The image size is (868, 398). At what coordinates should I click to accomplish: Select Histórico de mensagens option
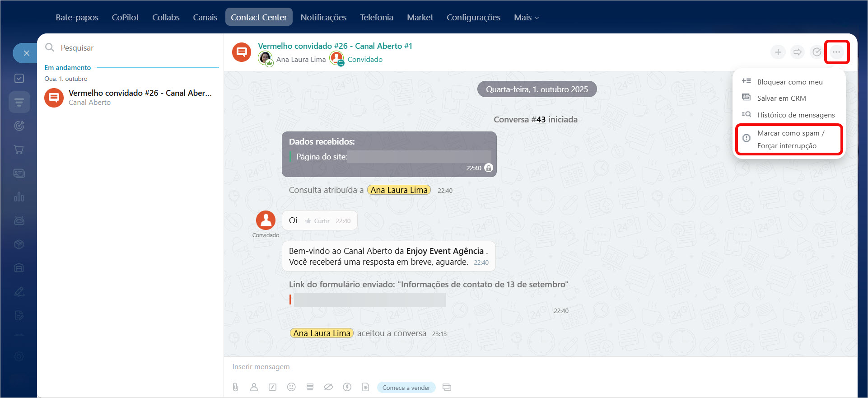(x=795, y=115)
